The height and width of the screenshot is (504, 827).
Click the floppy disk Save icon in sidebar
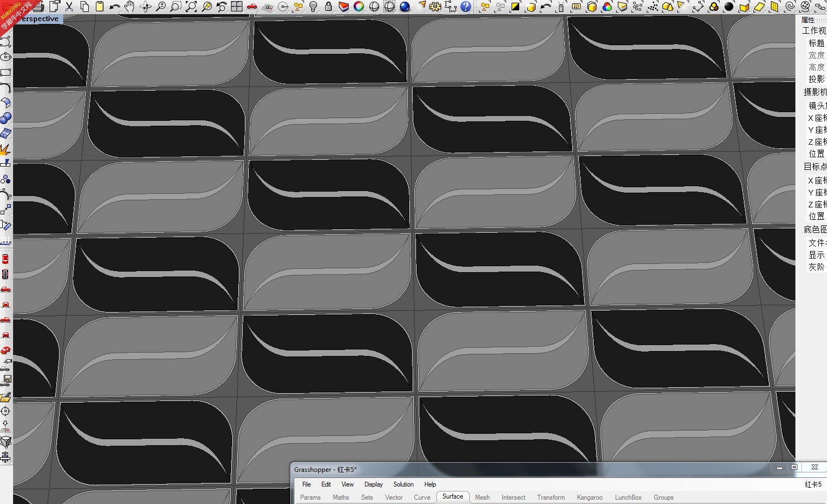(x=5, y=380)
